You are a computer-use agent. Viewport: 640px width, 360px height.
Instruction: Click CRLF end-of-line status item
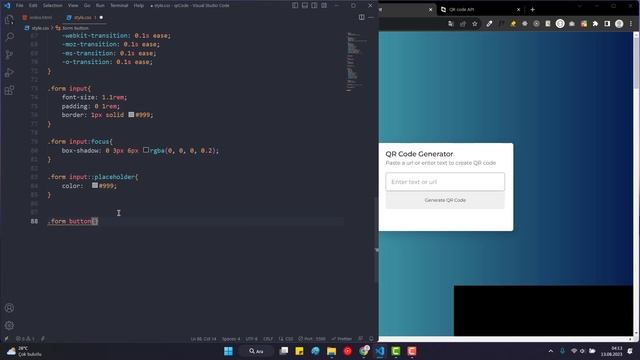268,339
